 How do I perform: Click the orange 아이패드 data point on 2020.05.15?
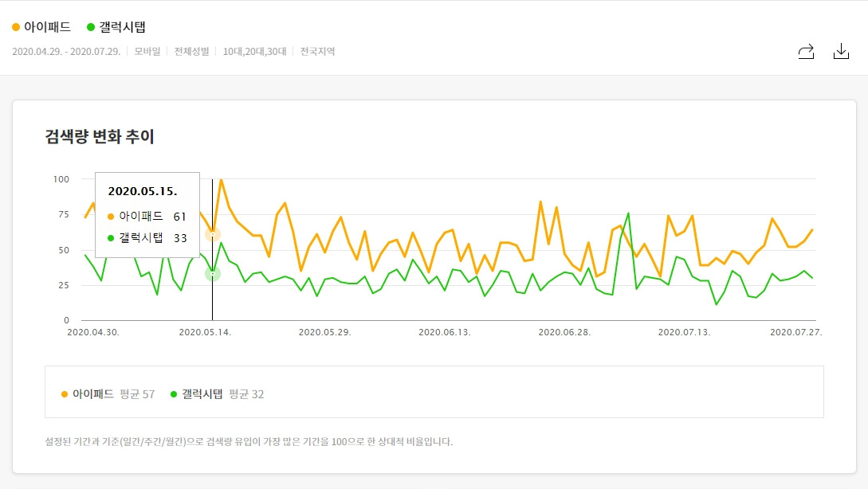[213, 234]
